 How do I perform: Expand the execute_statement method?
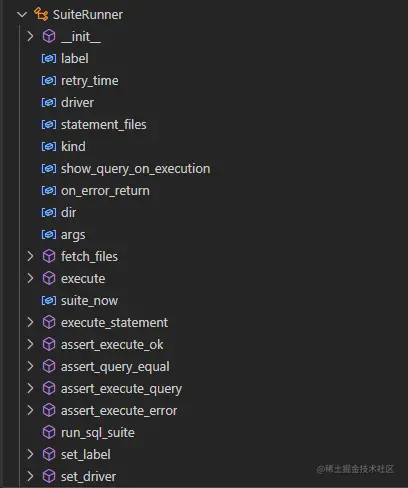tap(30, 322)
